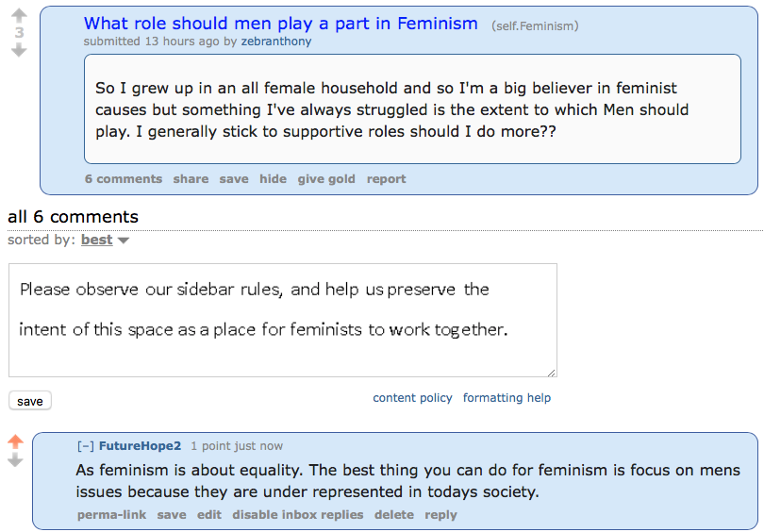
Task: Collapse FutureHope2's comment with [–] toggle
Action: [x=86, y=445]
